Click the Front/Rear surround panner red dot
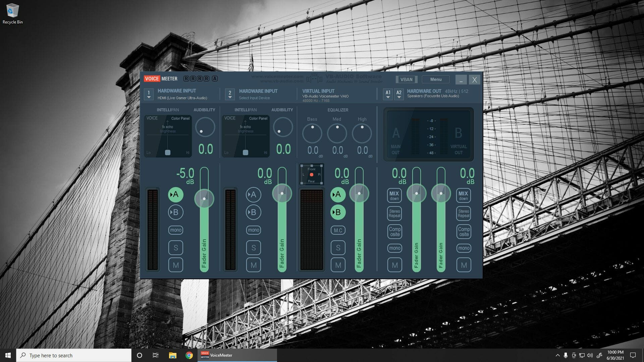644x362 pixels. [x=312, y=175]
